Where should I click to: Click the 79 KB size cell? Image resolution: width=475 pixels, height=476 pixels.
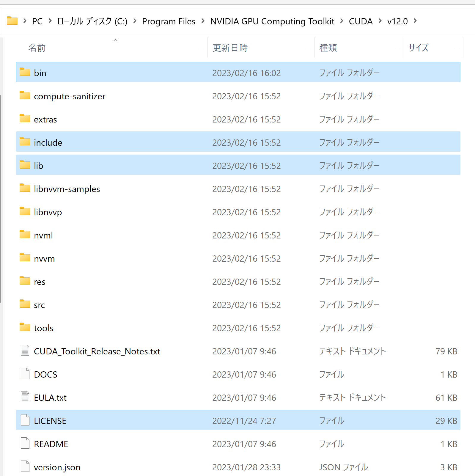click(446, 351)
